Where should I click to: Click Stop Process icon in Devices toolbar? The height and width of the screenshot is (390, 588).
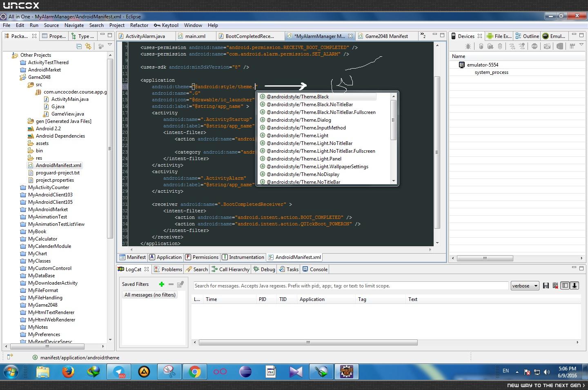point(535,47)
